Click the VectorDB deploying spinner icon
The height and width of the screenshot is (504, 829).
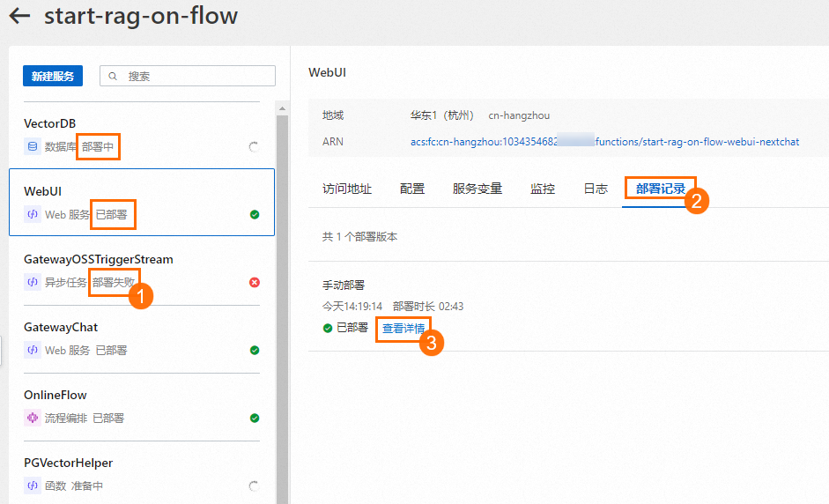pyautogui.click(x=254, y=146)
